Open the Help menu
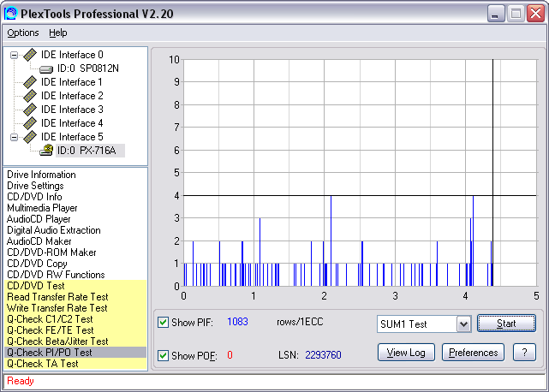Viewport: 549px width, 392px height. [x=57, y=33]
